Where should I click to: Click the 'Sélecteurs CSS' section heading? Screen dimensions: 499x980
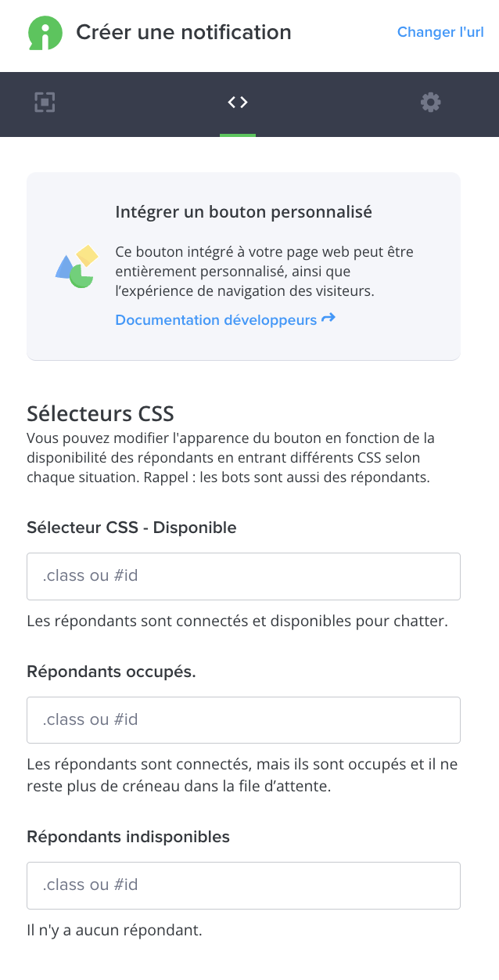pyautogui.click(x=100, y=413)
